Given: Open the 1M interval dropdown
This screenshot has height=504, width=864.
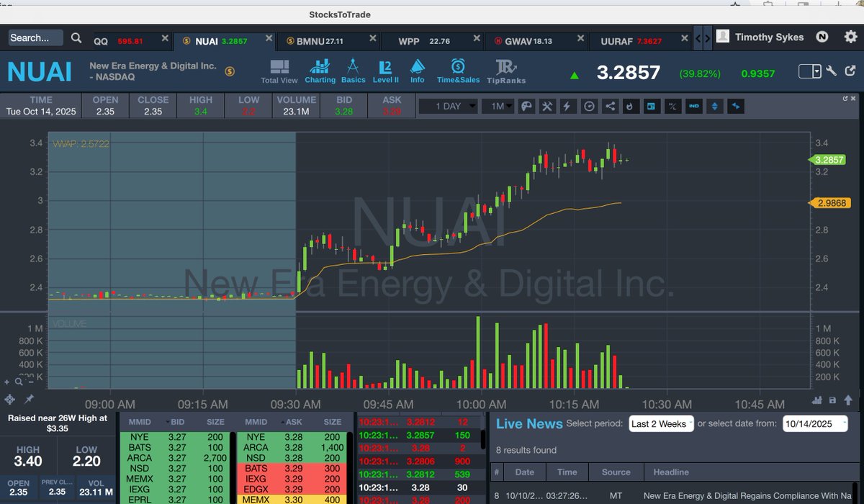Looking at the screenshot, I should tap(498, 107).
